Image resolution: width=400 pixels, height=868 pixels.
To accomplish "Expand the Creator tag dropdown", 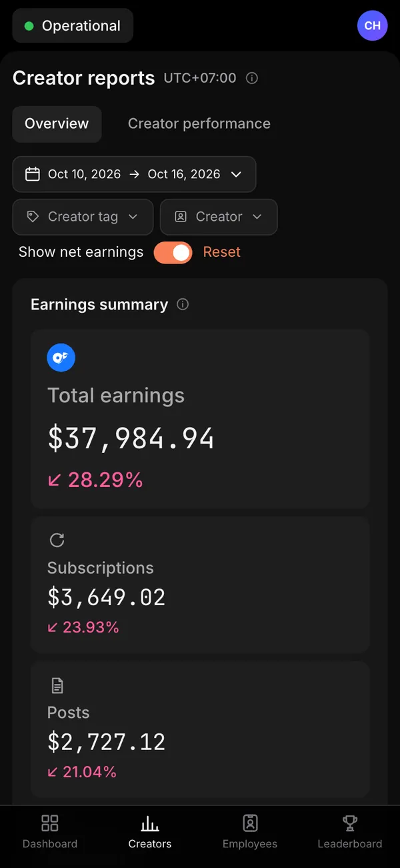I will click(x=83, y=217).
